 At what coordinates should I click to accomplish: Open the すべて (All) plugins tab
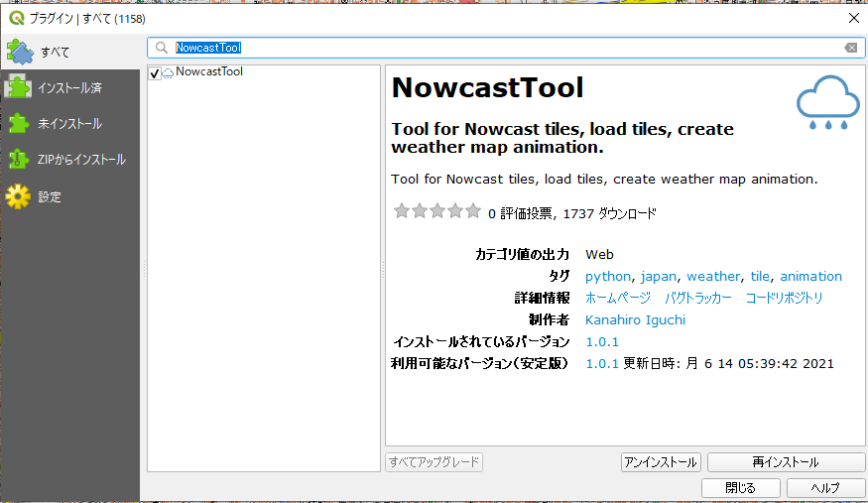70,52
